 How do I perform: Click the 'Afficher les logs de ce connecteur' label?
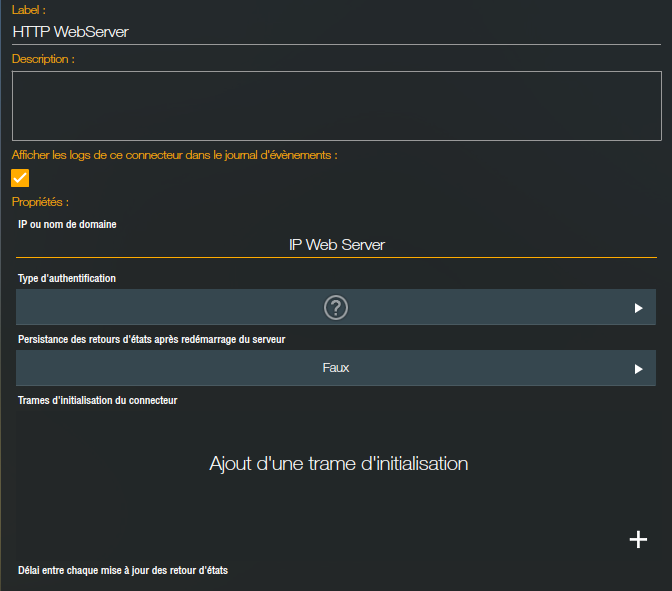(x=174, y=155)
